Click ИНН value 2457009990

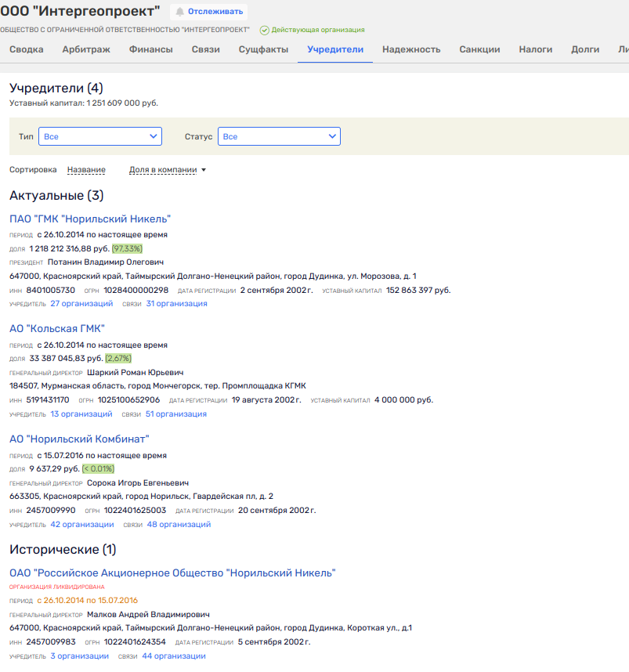coord(51,511)
